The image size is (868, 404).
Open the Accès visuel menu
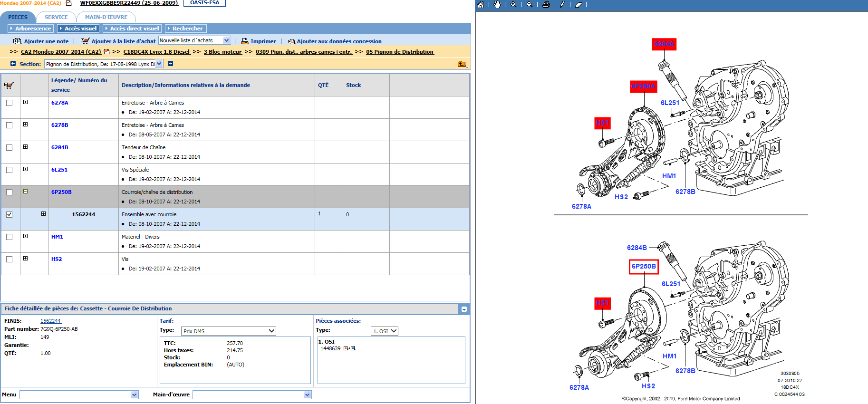78,29
